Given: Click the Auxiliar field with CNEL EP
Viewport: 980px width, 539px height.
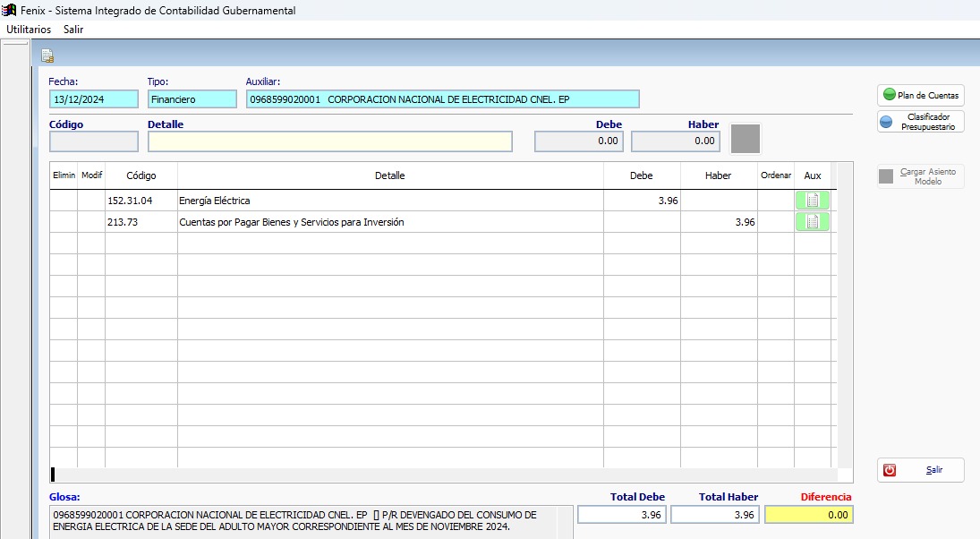Looking at the screenshot, I should (442, 99).
